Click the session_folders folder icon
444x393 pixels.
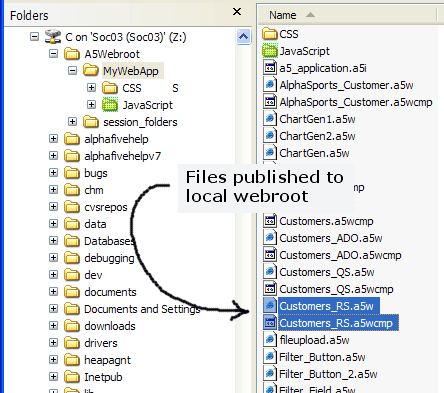[91, 122]
